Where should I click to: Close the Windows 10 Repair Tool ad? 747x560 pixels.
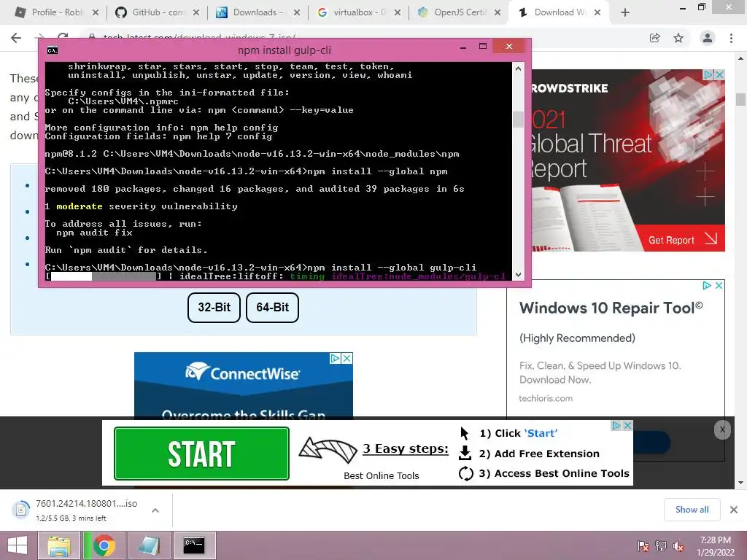(719, 285)
